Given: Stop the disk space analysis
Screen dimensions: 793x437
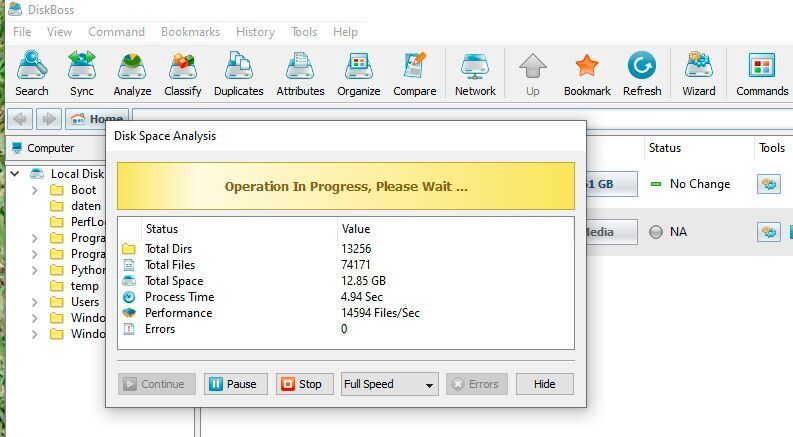Looking at the screenshot, I should [x=304, y=384].
